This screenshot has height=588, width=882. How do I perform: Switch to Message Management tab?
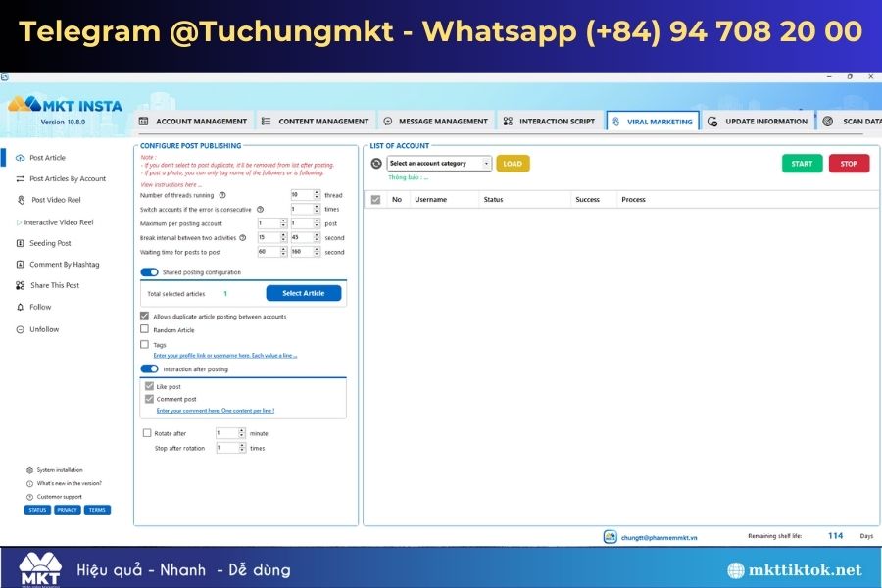click(436, 121)
